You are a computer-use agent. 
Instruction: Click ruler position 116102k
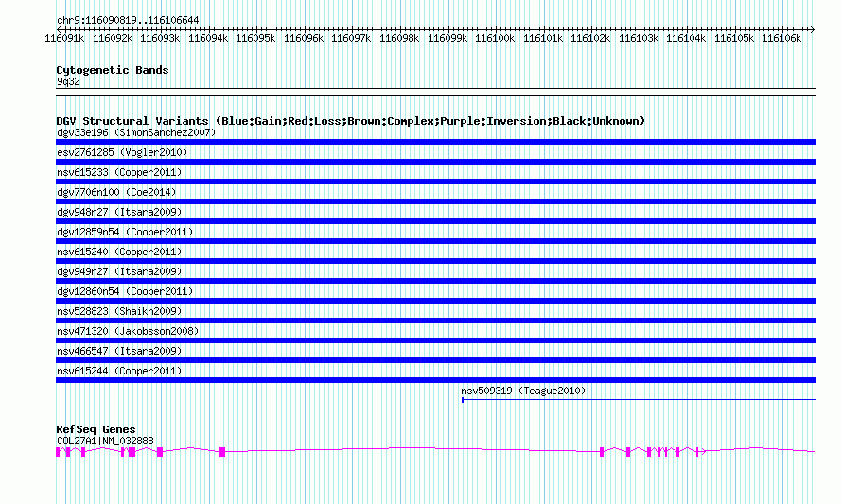click(x=590, y=38)
